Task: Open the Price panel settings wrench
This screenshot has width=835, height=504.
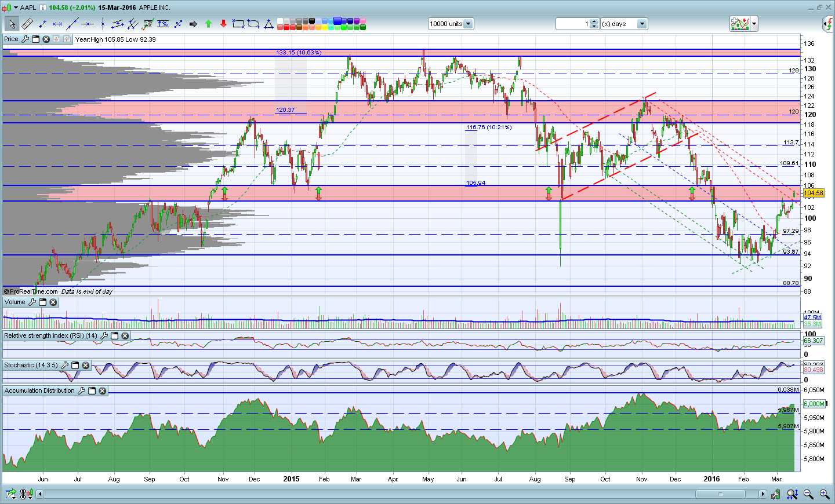Action: (x=25, y=39)
